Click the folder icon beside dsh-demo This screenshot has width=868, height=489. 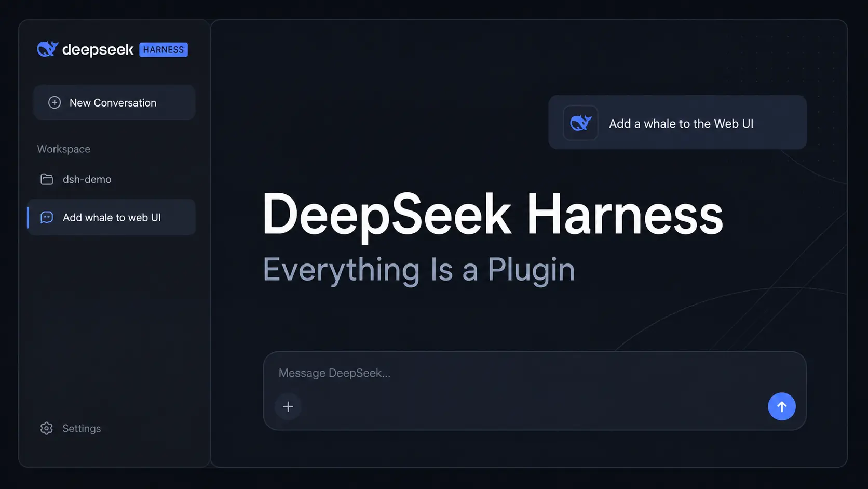click(47, 179)
